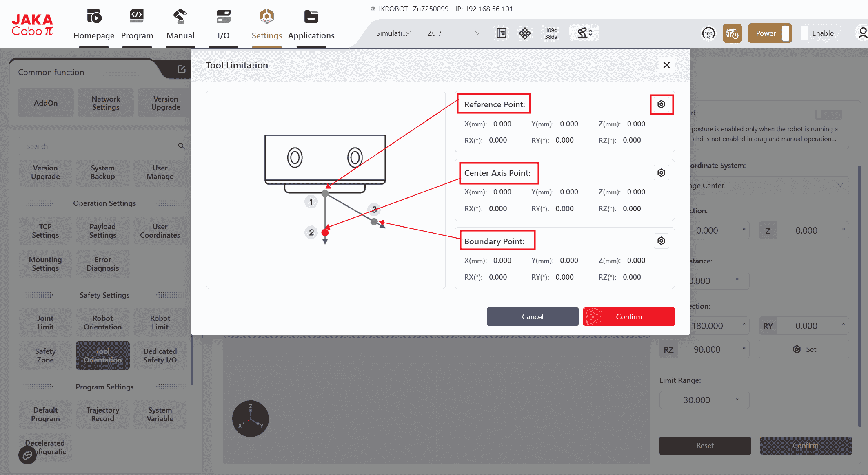Expand the Simulation mode dropdown

coord(393,33)
